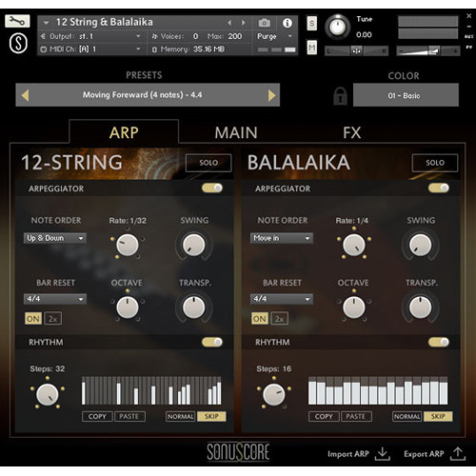The width and height of the screenshot is (476, 476).
Task: Toggle the Balalaika Rhythm switch
Action: coord(439,342)
